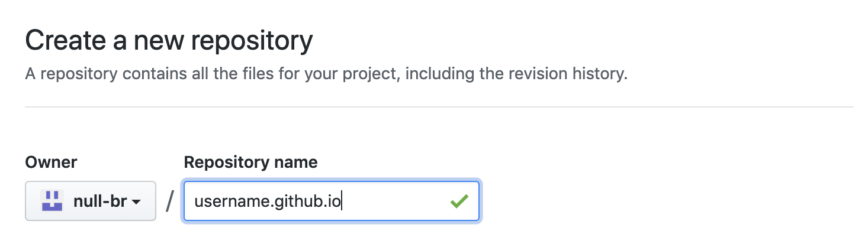
Task: Click the slash separator between owner and name
Action: pos(171,201)
